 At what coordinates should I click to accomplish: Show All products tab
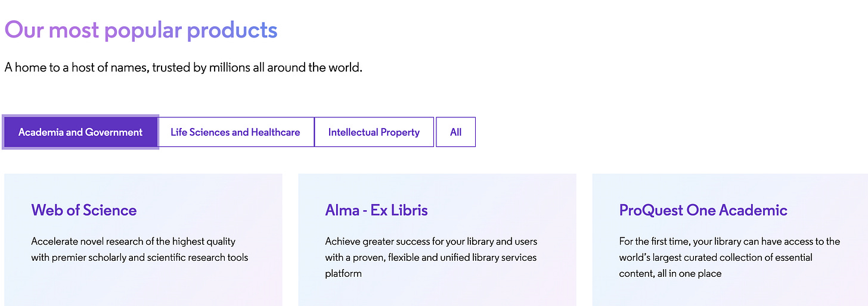[456, 132]
